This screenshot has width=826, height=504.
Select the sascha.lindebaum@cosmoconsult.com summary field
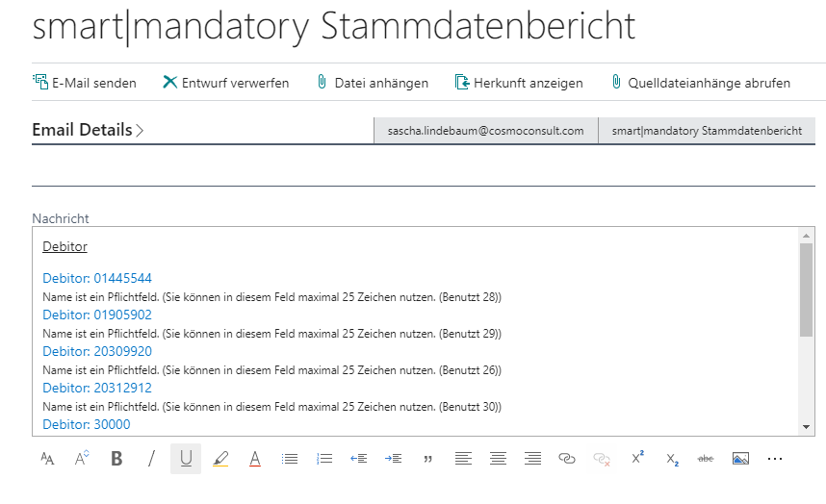pyautogui.click(x=486, y=131)
